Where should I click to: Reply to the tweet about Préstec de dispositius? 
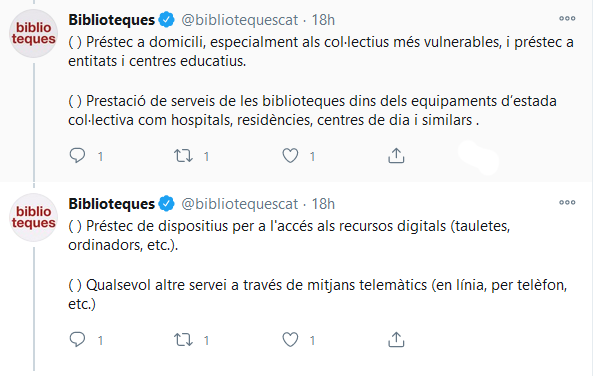click(77, 340)
